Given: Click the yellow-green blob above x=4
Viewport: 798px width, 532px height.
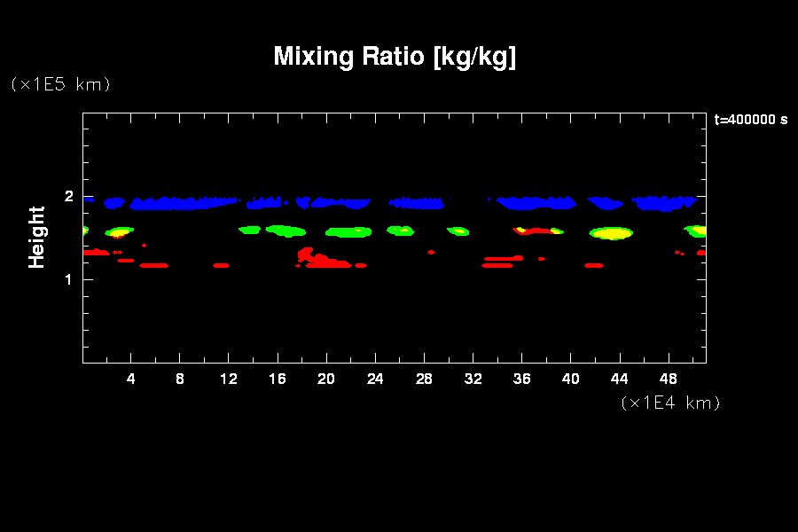Looking at the screenshot, I should (x=119, y=232).
